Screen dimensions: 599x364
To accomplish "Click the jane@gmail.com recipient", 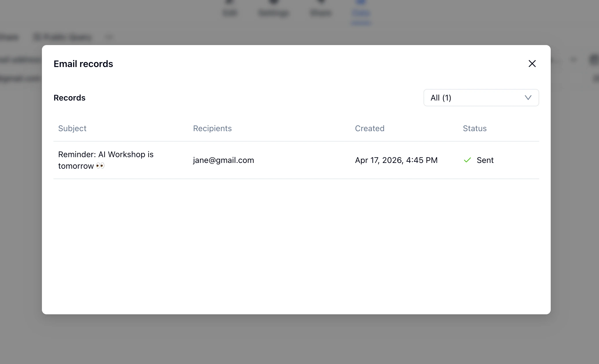I will [223, 160].
